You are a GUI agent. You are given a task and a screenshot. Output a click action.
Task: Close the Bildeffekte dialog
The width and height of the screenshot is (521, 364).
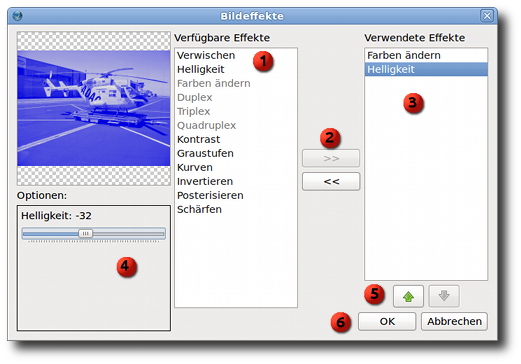[x=487, y=16]
